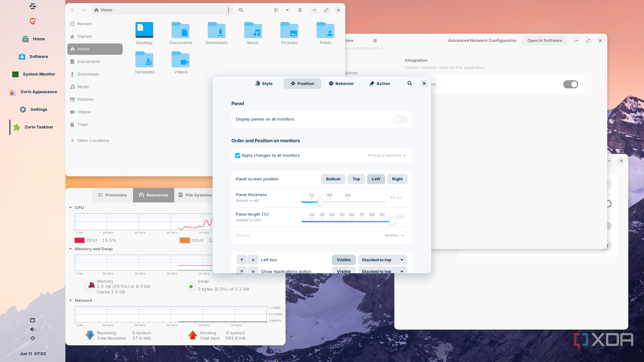Screen dimensions: 644x362
Task: Set panel screen position to Top
Action: (356, 179)
